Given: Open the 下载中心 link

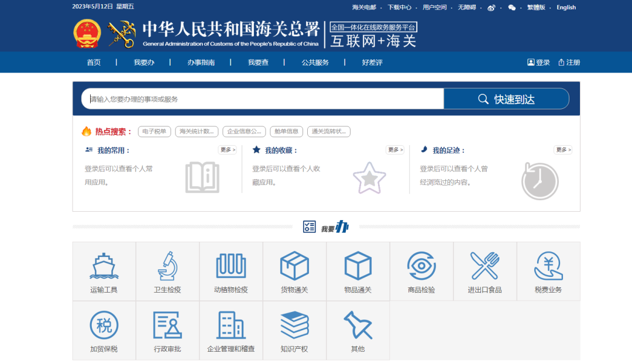Looking at the screenshot, I should pos(400,7).
